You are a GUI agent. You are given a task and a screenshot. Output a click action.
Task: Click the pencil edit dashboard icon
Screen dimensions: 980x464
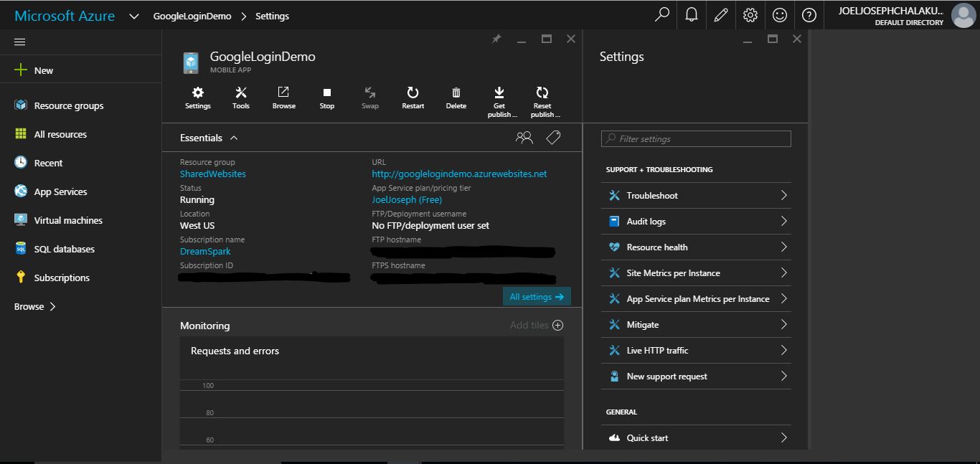click(x=721, y=14)
